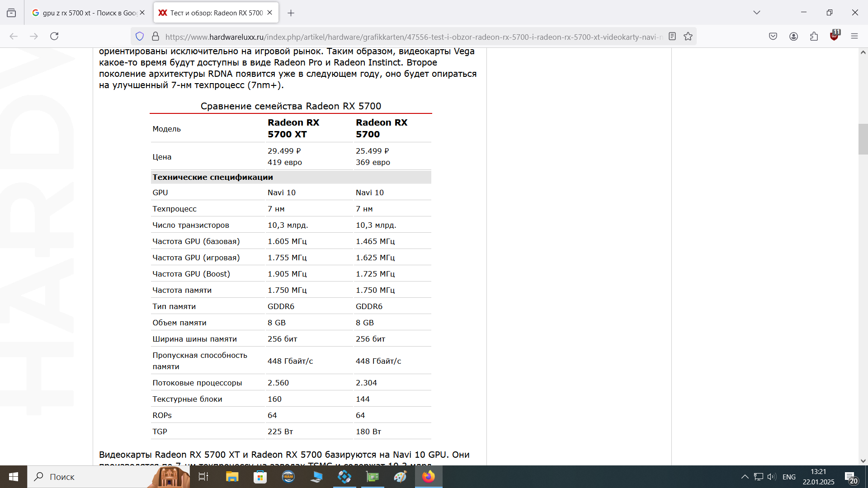
Task: Open Firefox application hamburger menu
Action: [x=854, y=37]
